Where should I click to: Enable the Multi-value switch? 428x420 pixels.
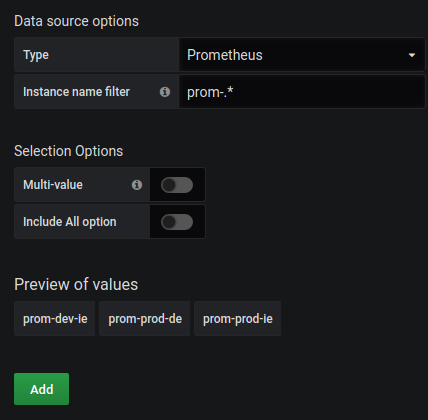click(x=177, y=185)
